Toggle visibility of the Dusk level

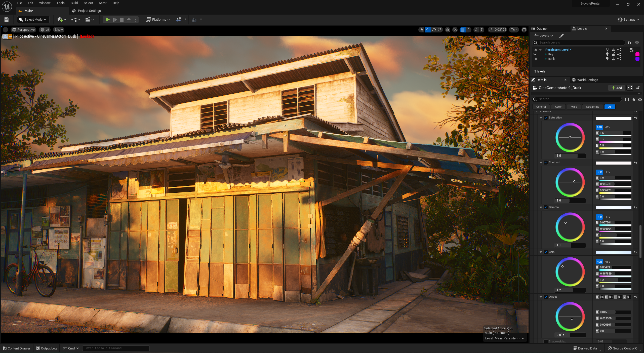tap(535, 59)
